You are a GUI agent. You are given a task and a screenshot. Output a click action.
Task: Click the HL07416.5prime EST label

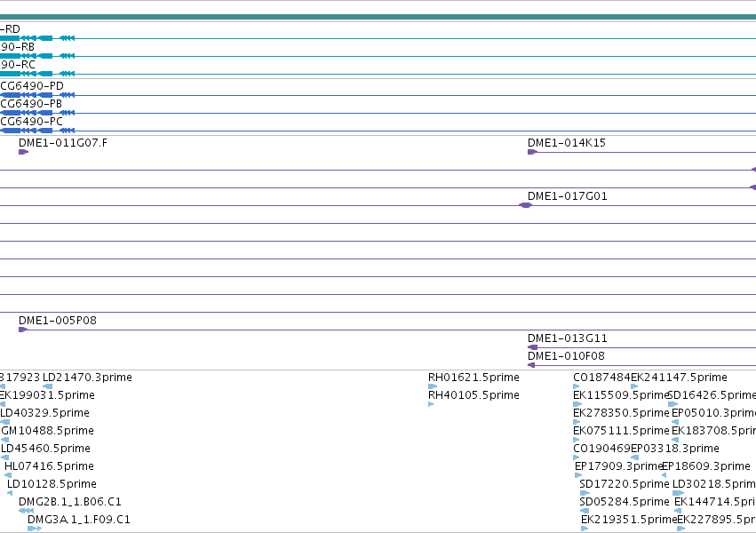(x=49, y=467)
